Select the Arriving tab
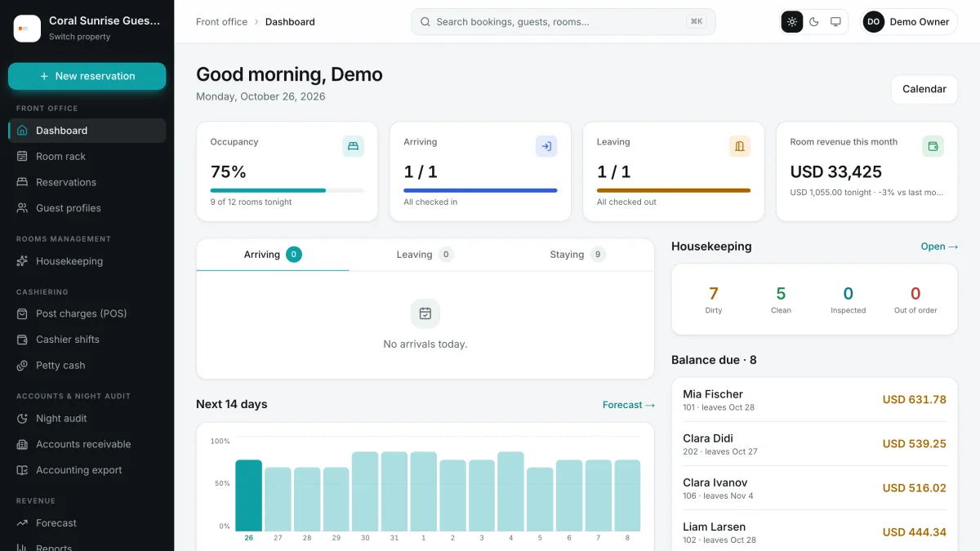This screenshot has width=980, height=551. tap(273, 255)
